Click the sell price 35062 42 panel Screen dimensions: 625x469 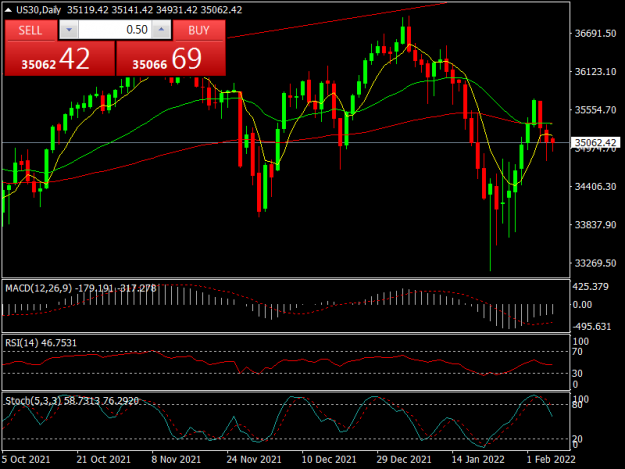[x=60, y=58]
